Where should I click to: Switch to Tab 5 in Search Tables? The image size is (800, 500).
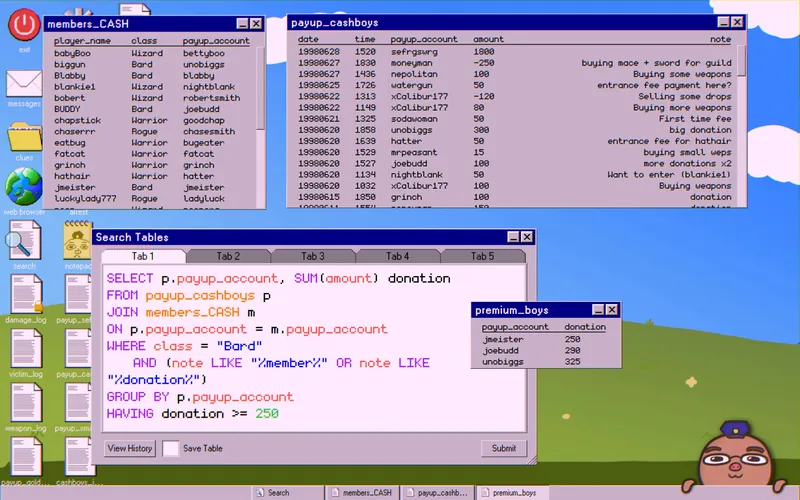[x=482, y=256]
